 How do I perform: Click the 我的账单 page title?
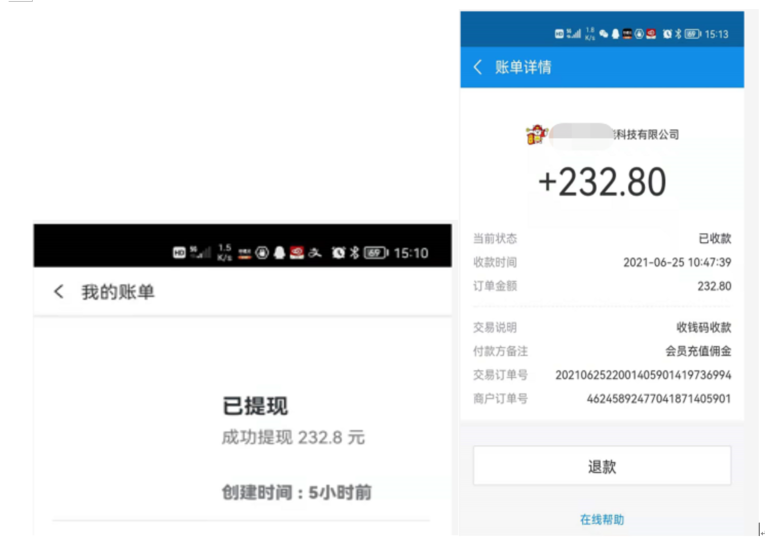pyautogui.click(x=118, y=292)
